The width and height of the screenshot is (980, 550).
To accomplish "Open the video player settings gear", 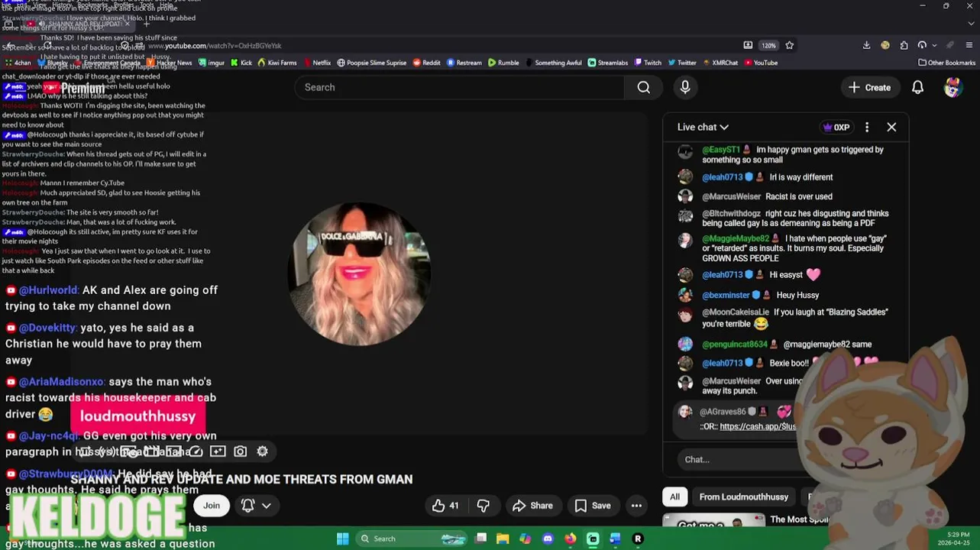I will (x=262, y=451).
